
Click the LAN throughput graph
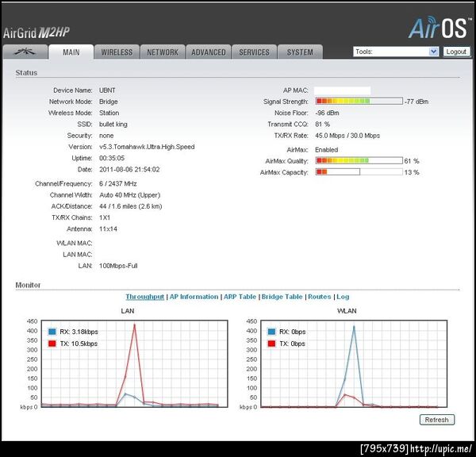[134, 363]
